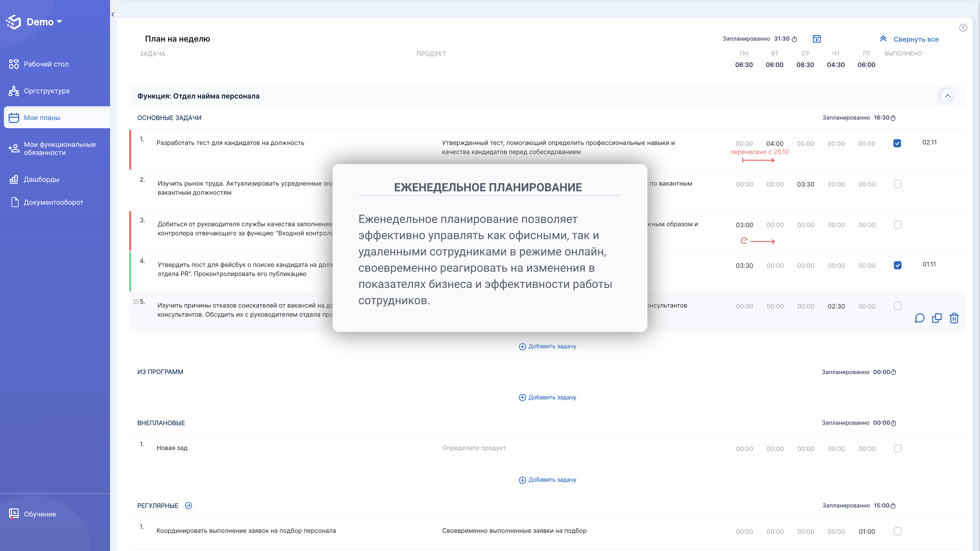Viewport: 980px width, 551px height.
Task: Open the comment icon on task 5
Action: tap(919, 318)
